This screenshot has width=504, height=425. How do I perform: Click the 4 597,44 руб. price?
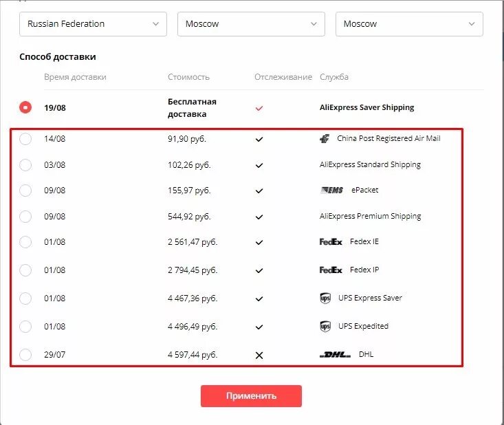coord(193,355)
